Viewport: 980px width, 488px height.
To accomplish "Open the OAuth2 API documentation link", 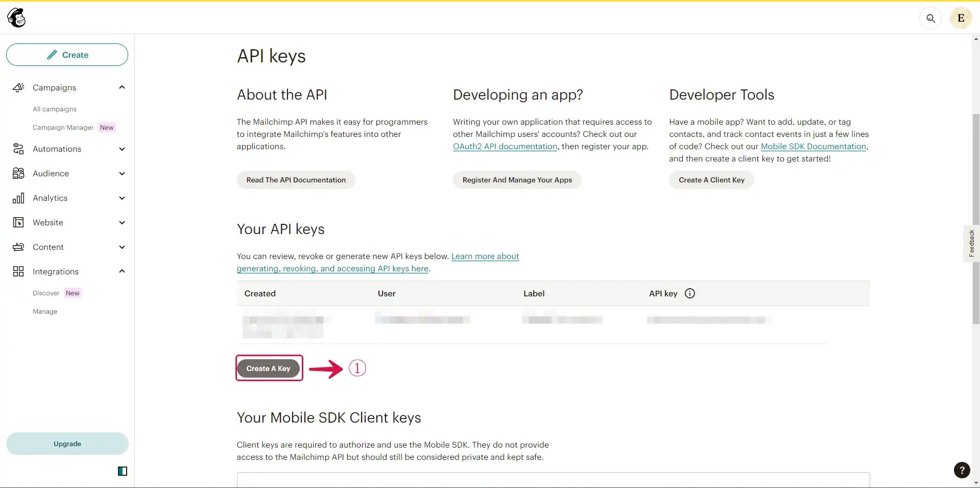I will [505, 146].
